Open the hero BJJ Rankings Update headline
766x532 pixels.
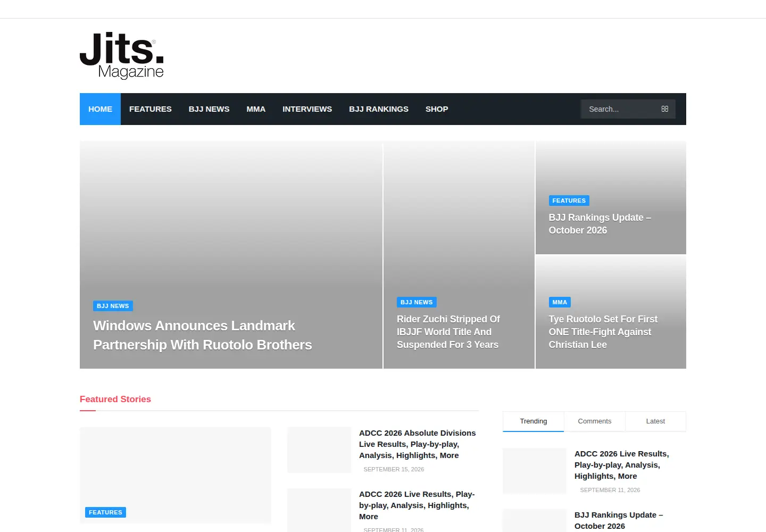point(600,224)
